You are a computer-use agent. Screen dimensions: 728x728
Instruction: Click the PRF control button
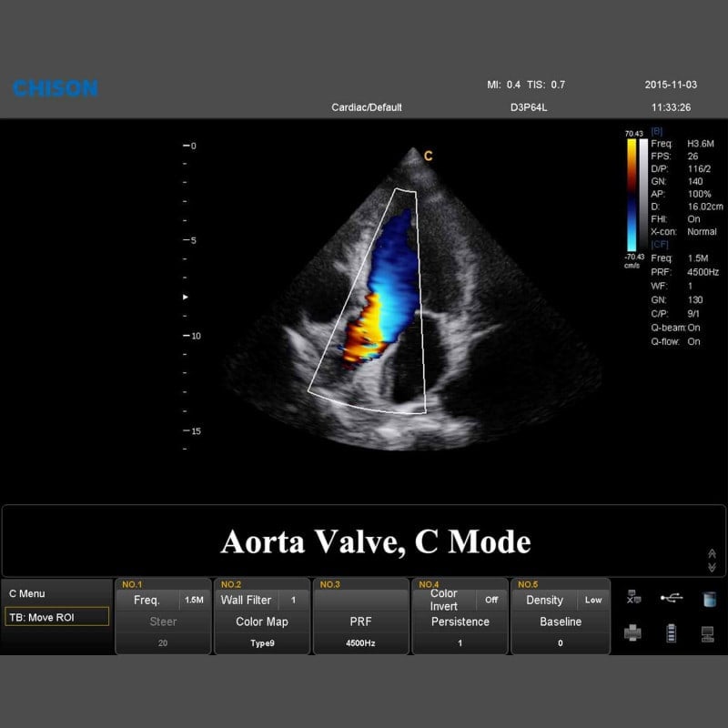[360, 622]
